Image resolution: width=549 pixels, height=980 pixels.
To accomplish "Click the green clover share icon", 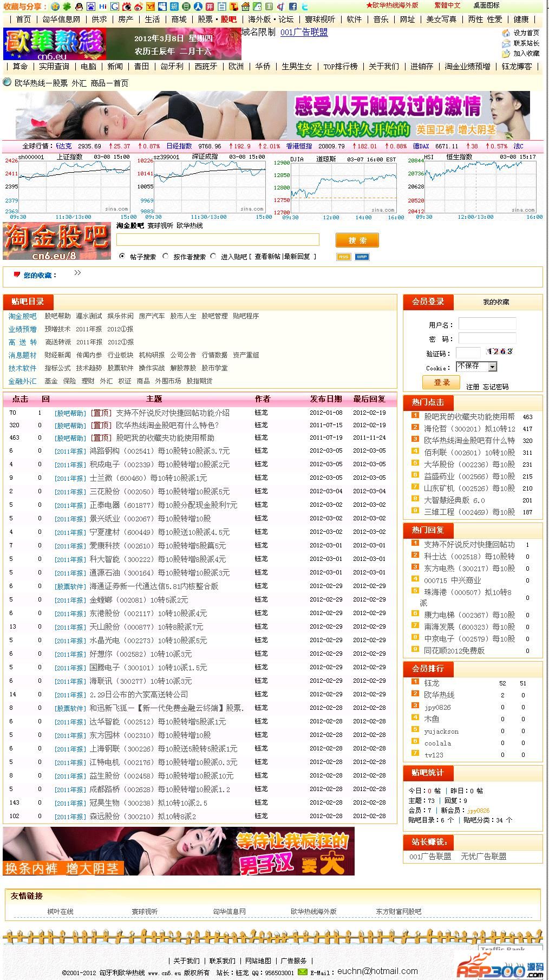I will click(67, 6).
